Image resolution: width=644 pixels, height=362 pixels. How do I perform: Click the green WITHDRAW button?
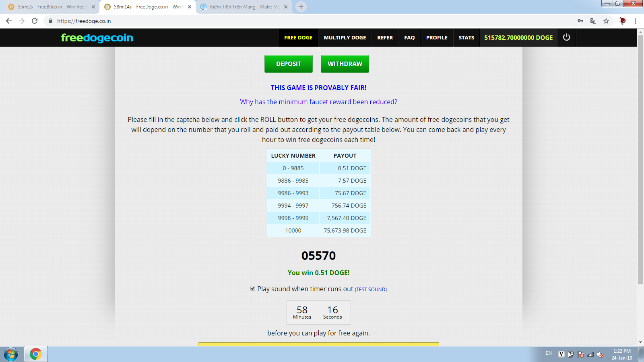(345, 64)
